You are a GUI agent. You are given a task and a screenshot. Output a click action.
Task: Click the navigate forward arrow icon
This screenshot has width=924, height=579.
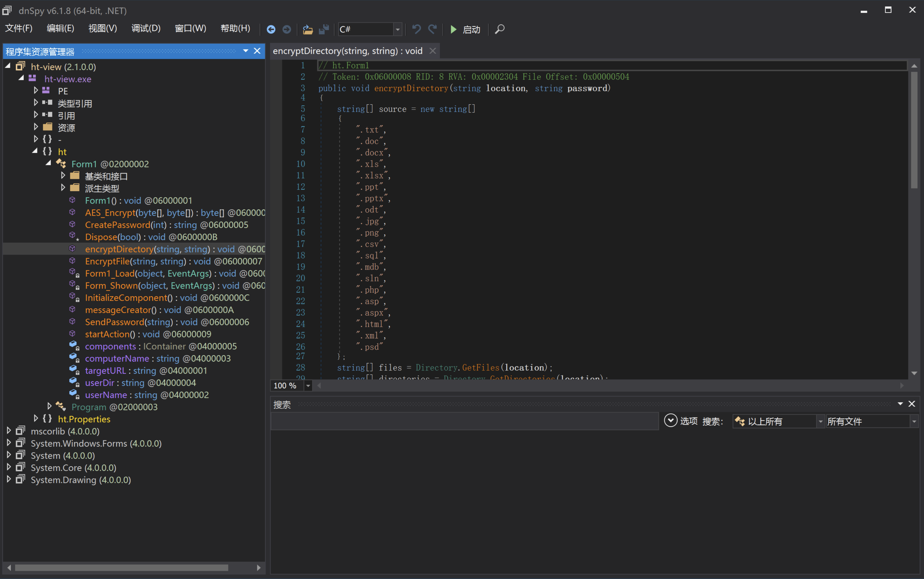287,29
